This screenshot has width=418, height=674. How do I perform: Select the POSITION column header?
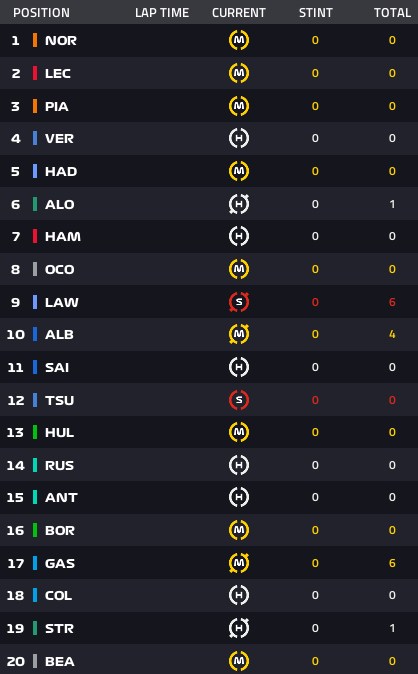click(41, 13)
